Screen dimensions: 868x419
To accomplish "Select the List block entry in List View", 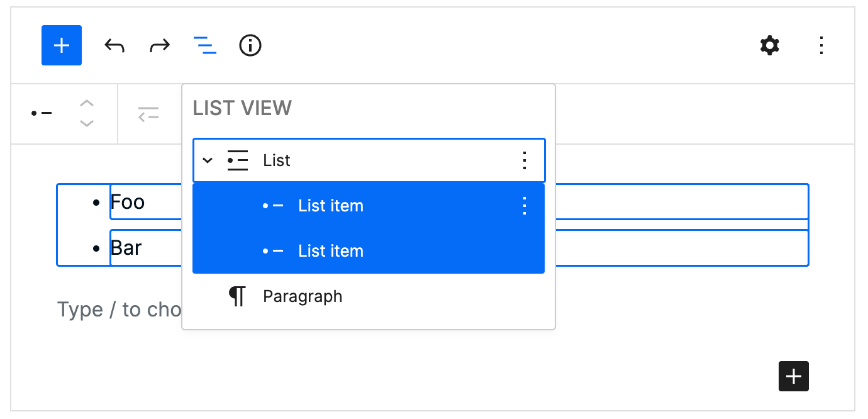I will 275,160.
